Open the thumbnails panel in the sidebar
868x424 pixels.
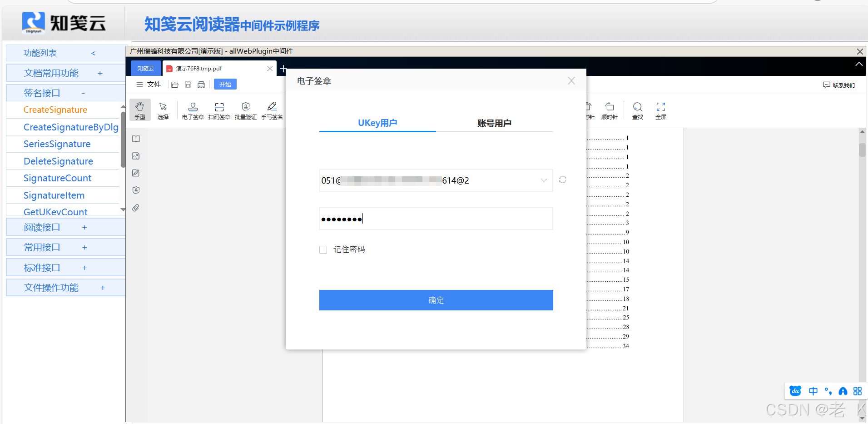136,156
